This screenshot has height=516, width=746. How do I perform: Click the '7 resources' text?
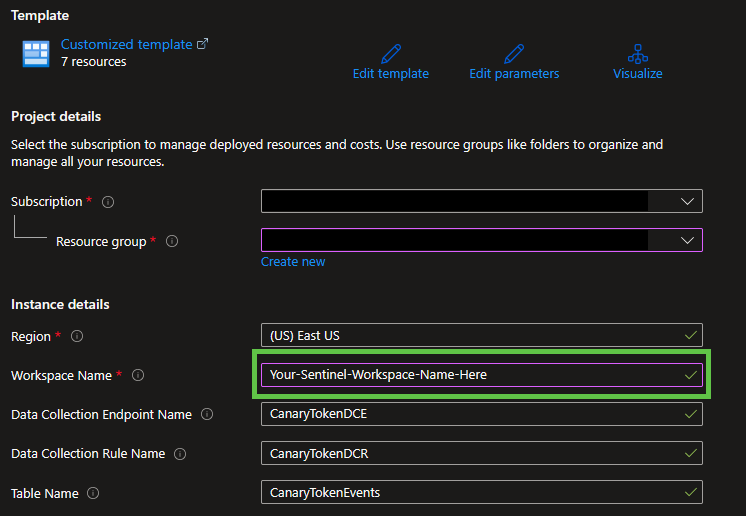(94, 62)
